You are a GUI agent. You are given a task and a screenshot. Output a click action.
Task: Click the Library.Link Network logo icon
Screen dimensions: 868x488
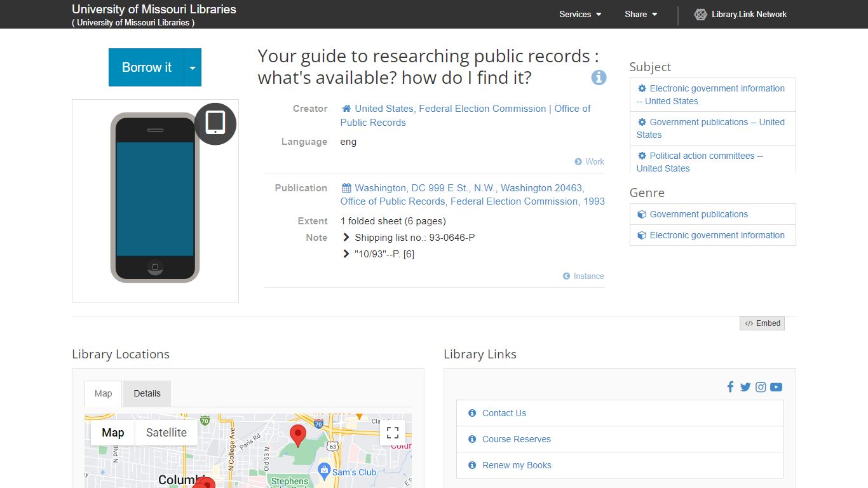pos(700,14)
